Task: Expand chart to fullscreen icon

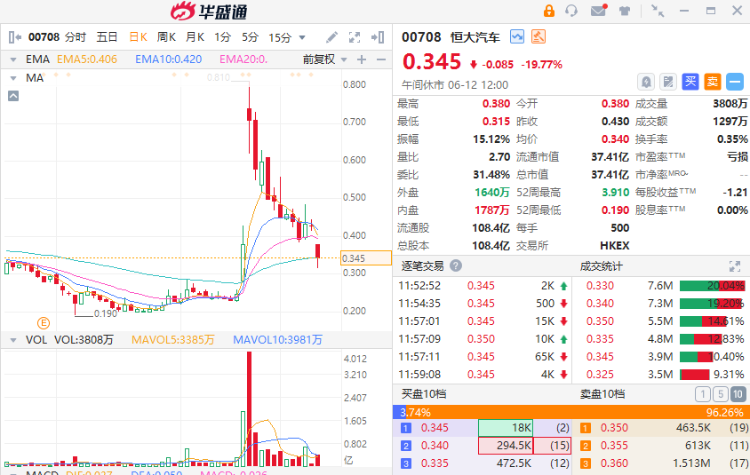Action: [354, 37]
